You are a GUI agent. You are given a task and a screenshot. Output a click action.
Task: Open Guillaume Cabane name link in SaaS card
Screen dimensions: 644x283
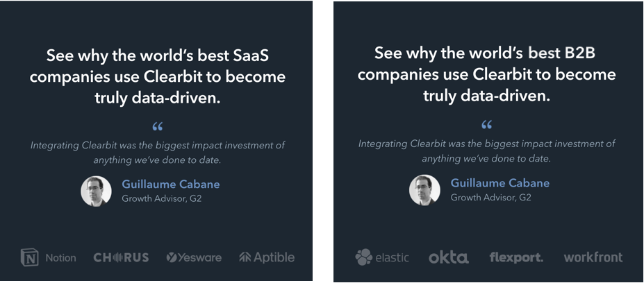(171, 185)
